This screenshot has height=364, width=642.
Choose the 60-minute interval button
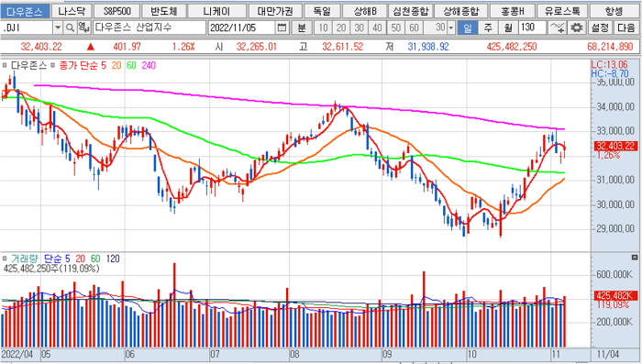(x=414, y=28)
